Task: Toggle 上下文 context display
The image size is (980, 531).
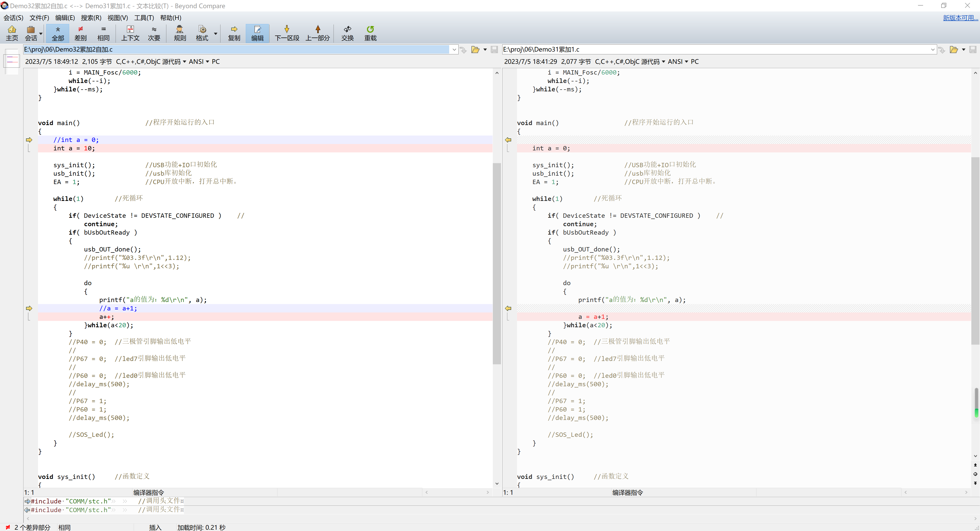Action: tap(130, 33)
